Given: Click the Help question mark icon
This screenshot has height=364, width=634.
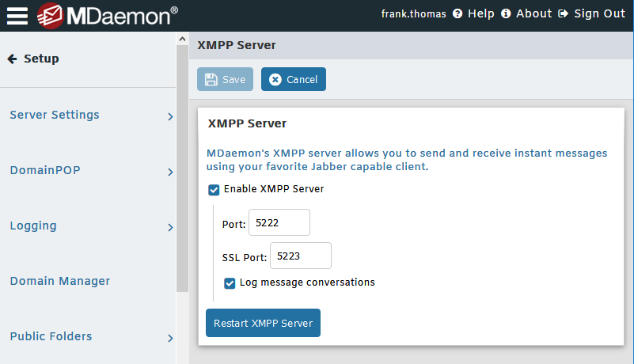Looking at the screenshot, I should pyautogui.click(x=457, y=14).
